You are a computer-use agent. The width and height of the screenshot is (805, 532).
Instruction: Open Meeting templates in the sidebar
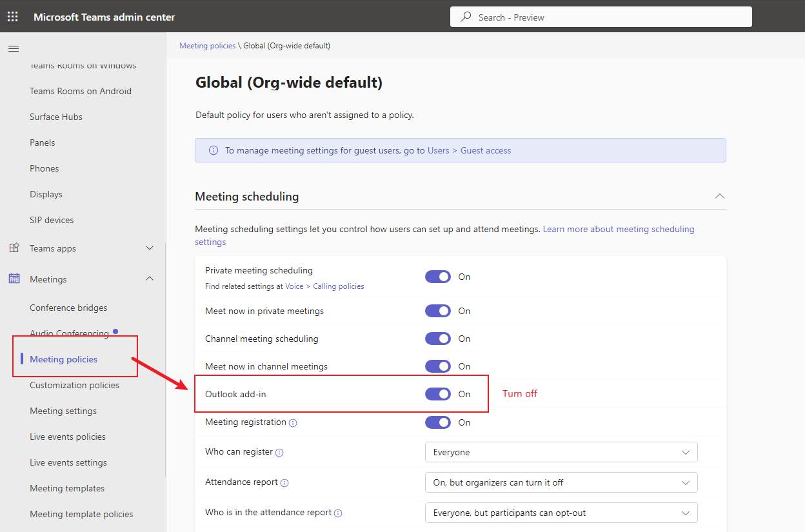click(66, 488)
